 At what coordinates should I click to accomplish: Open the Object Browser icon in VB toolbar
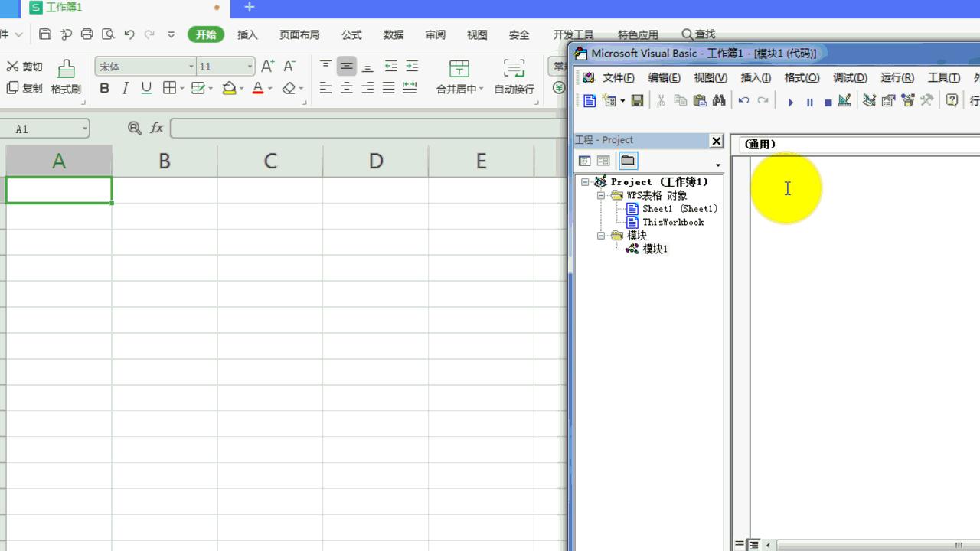pos(908,100)
